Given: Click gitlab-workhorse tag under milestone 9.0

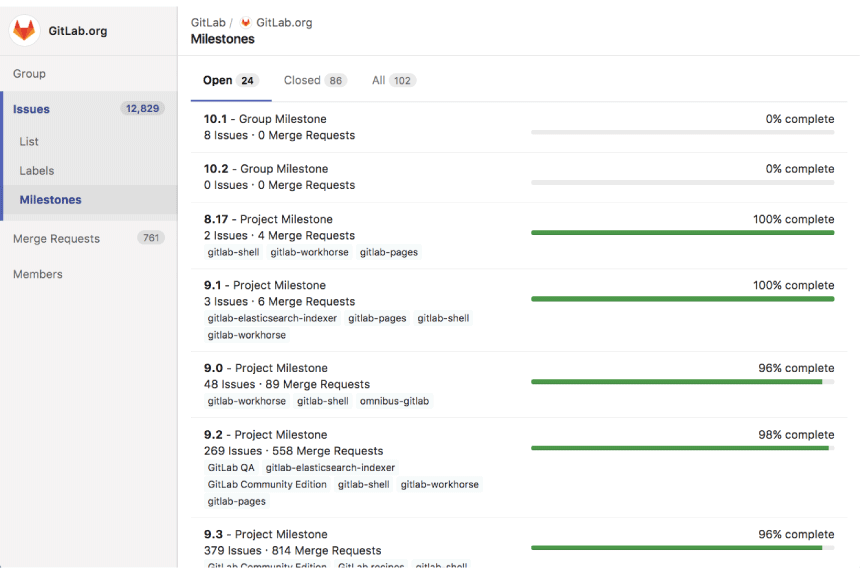Looking at the screenshot, I should coord(247,401).
